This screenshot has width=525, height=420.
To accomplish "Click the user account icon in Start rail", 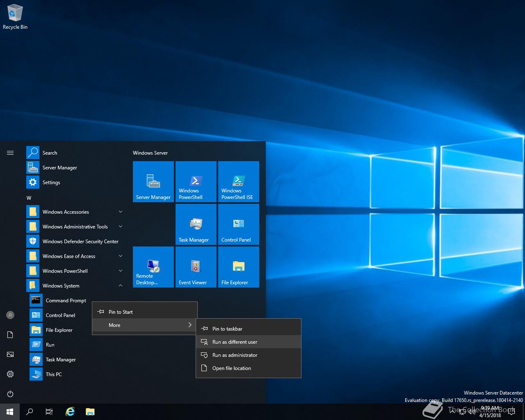I will (10, 315).
